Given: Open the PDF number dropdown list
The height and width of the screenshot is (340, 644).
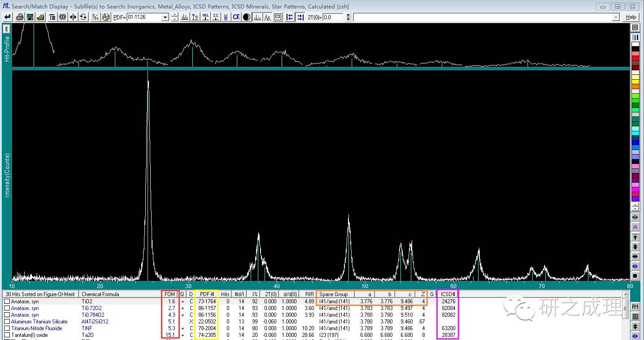Looking at the screenshot, I should tap(165, 17).
